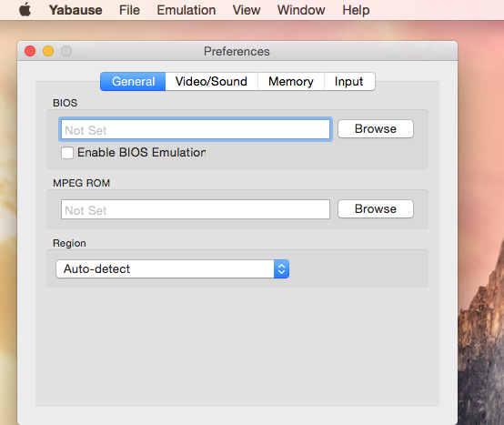Switch to the Video/Sound tab
This screenshot has width=504, height=425.
(211, 82)
